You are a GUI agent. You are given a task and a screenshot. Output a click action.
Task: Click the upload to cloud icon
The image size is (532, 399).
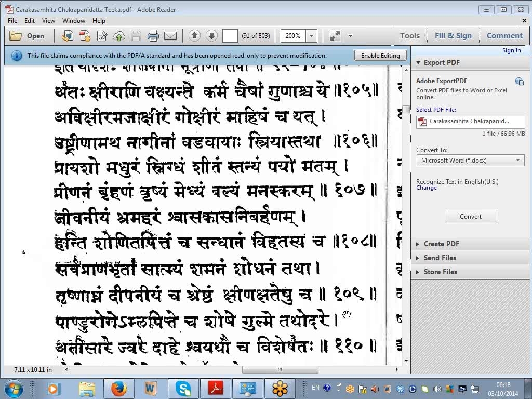(119, 36)
